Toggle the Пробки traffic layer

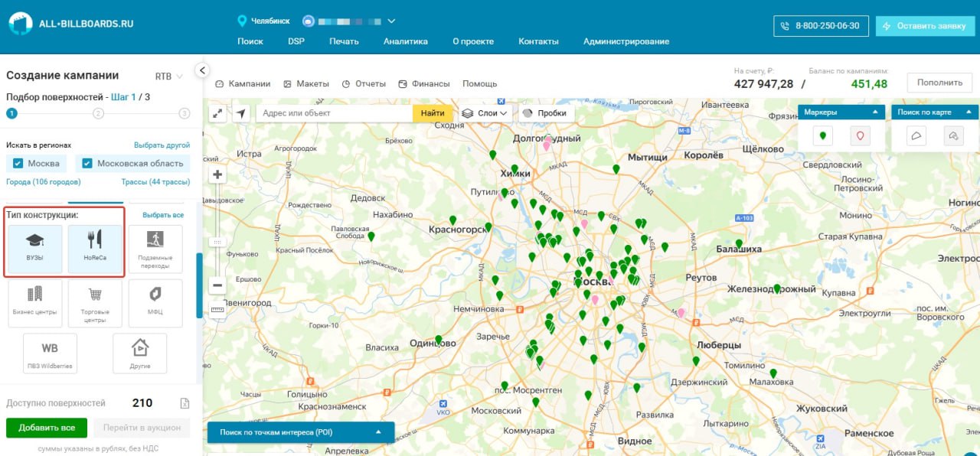547,113
